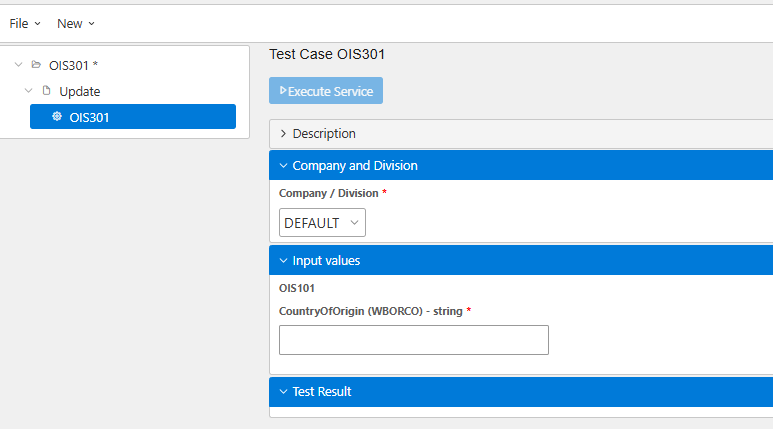Open the DEFAULT company/division dropdown

(322, 223)
